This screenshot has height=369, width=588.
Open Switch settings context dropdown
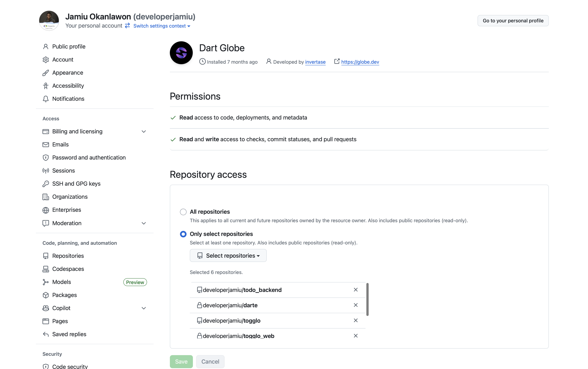(162, 26)
